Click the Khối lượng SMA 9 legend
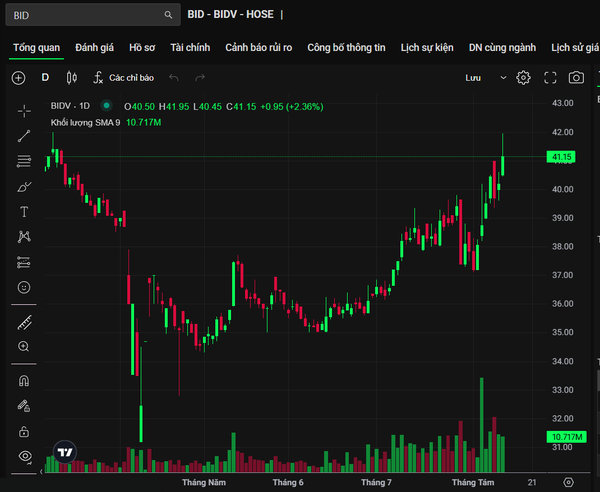This screenshot has height=492, width=600. [85, 122]
